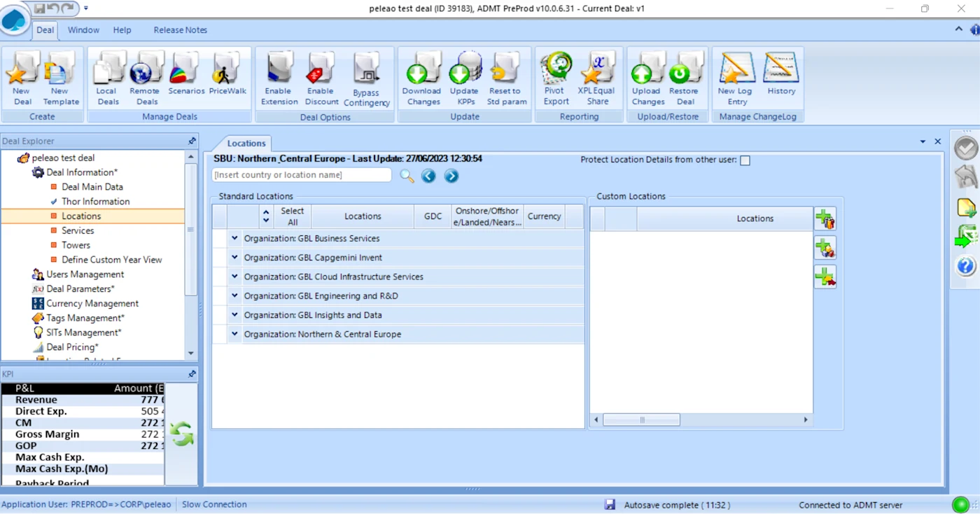This screenshot has width=980, height=514.
Task: Click the Custom Locations horizontal scrollbar thumb
Action: [x=641, y=420]
